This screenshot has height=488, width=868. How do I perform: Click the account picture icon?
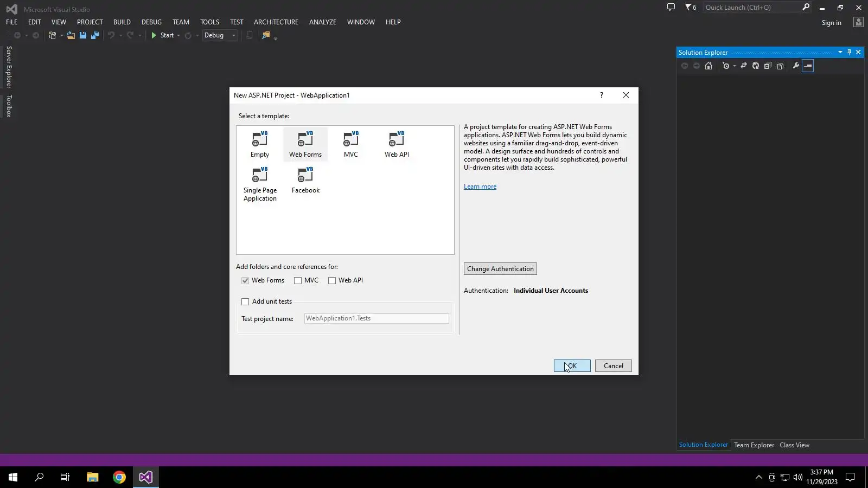pos(858,22)
